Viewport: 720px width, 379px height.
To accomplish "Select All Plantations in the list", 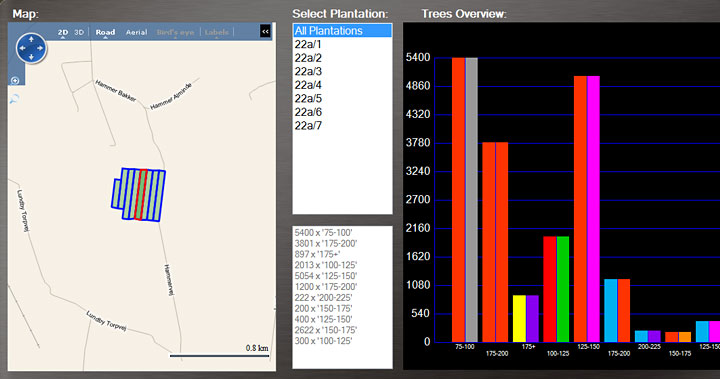I will 343,31.
